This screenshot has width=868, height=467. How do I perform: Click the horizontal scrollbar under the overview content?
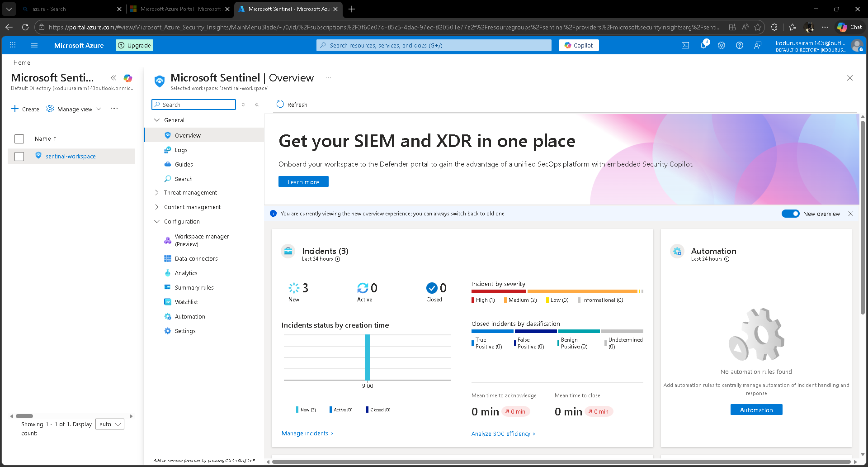pos(561,462)
